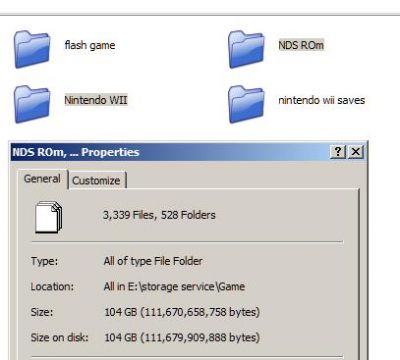Viewport: 400px width, 360px height.
Task: Select the flash game folder icon
Action: tap(32, 49)
